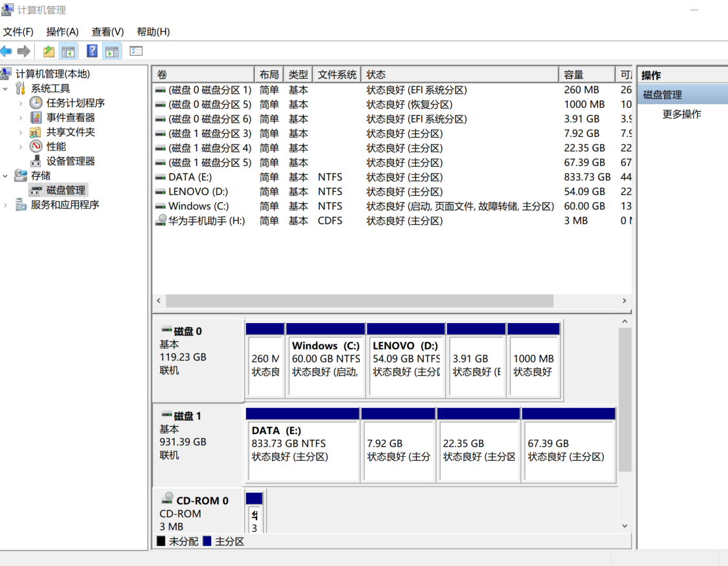The width and height of the screenshot is (728, 566).
Task: Click the Back arrow toolbar icon
Action: tap(6, 51)
